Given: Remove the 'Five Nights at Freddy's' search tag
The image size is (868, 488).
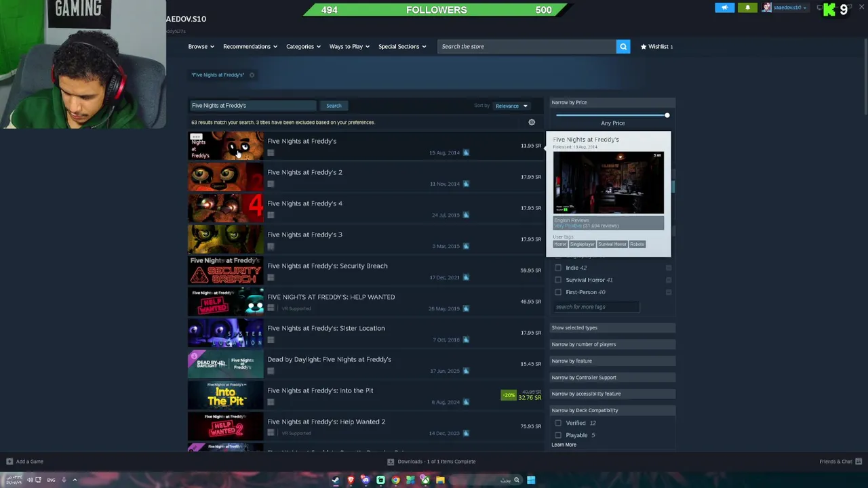Looking at the screenshot, I should coord(252,75).
